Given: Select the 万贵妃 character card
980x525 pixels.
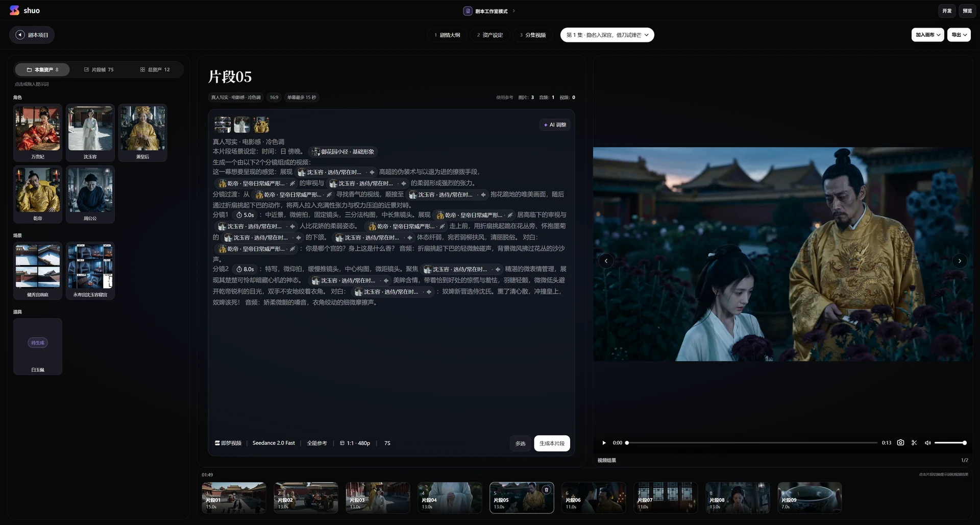Looking at the screenshot, I should point(38,133).
